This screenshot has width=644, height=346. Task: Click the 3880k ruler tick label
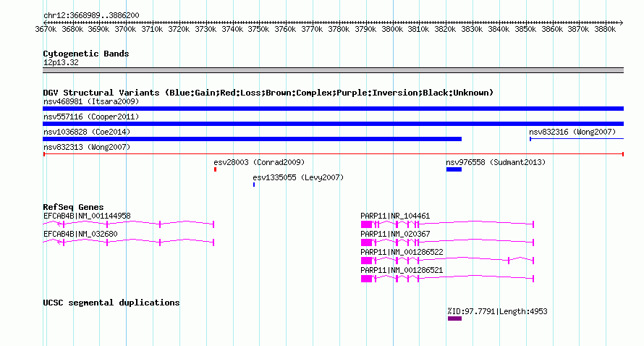click(x=605, y=29)
